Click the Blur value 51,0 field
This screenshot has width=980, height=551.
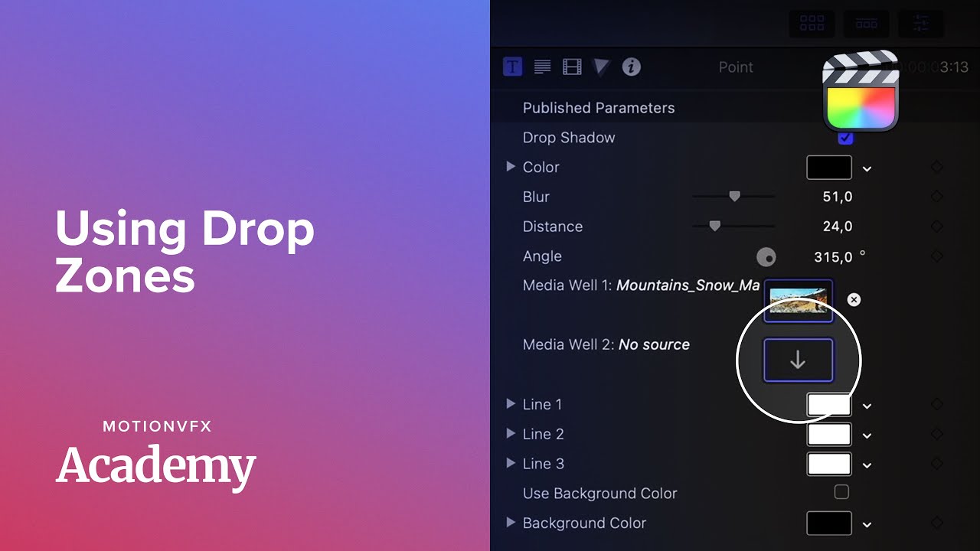(x=837, y=197)
